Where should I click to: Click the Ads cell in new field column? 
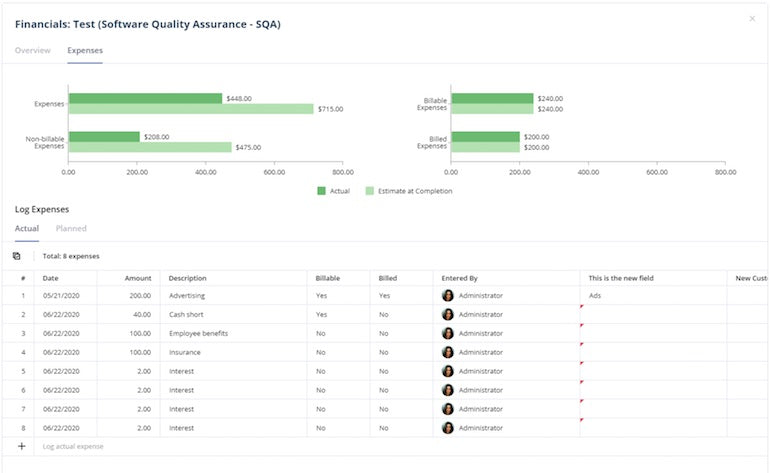coord(595,296)
